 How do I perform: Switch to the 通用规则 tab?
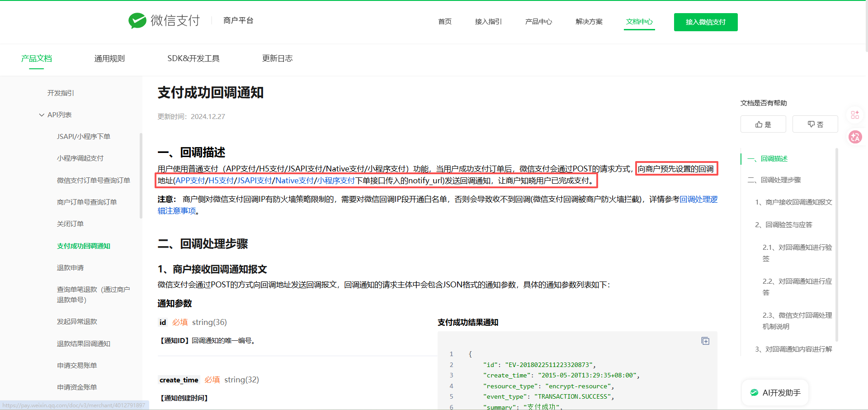pyautogui.click(x=109, y=58)
